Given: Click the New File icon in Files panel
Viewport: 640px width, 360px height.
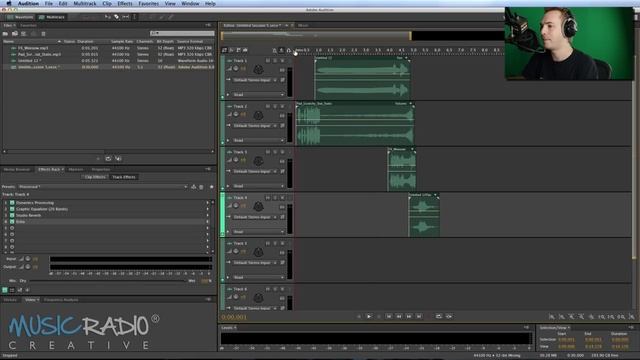Looking at the screenshot, I should point(24,33).
